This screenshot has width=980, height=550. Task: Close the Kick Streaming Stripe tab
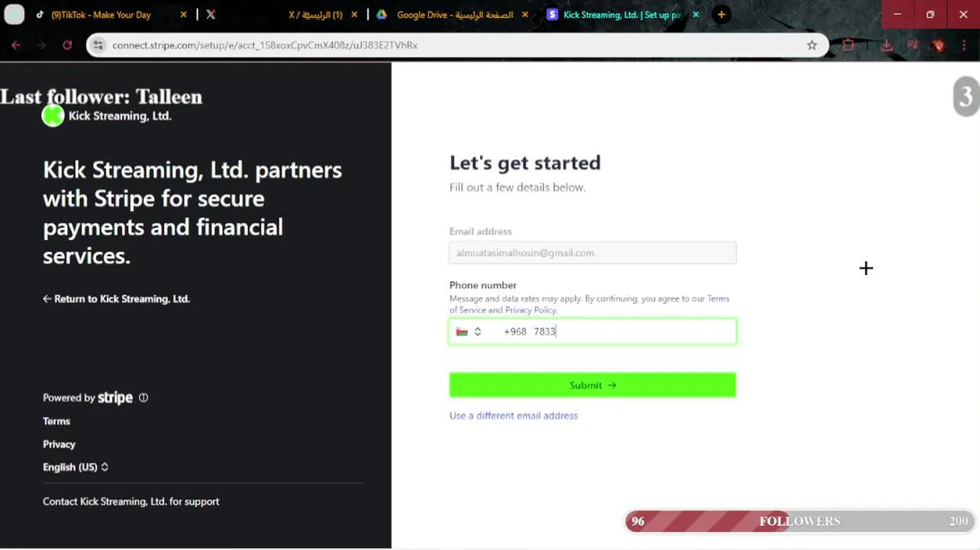click(695, 15)
